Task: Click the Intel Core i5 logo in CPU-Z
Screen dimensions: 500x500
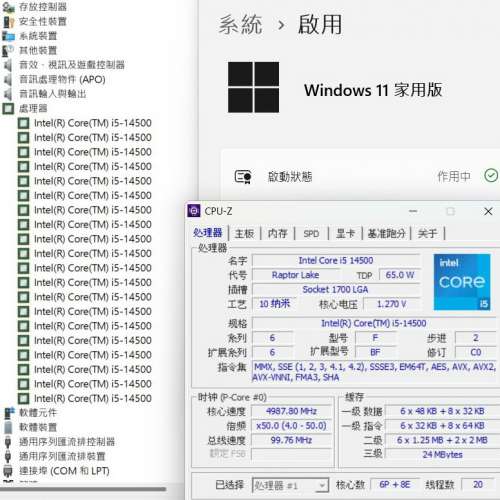Action: 462,282
